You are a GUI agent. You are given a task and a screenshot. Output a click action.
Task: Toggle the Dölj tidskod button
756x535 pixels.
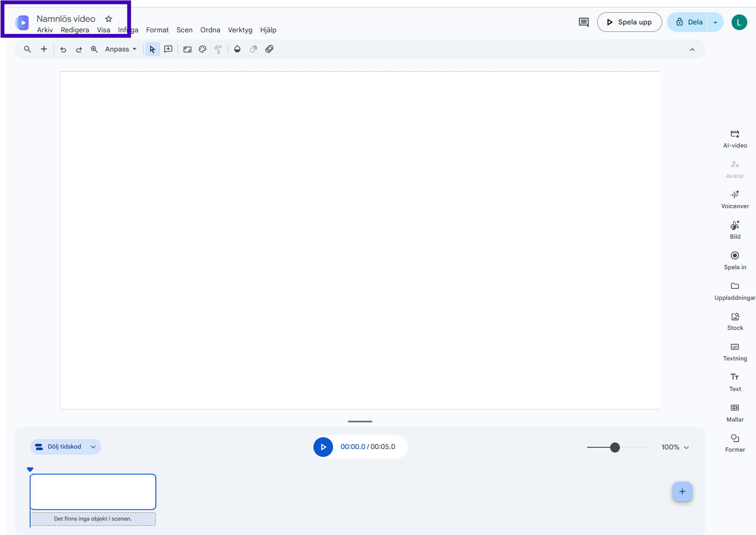pos(58,447)
